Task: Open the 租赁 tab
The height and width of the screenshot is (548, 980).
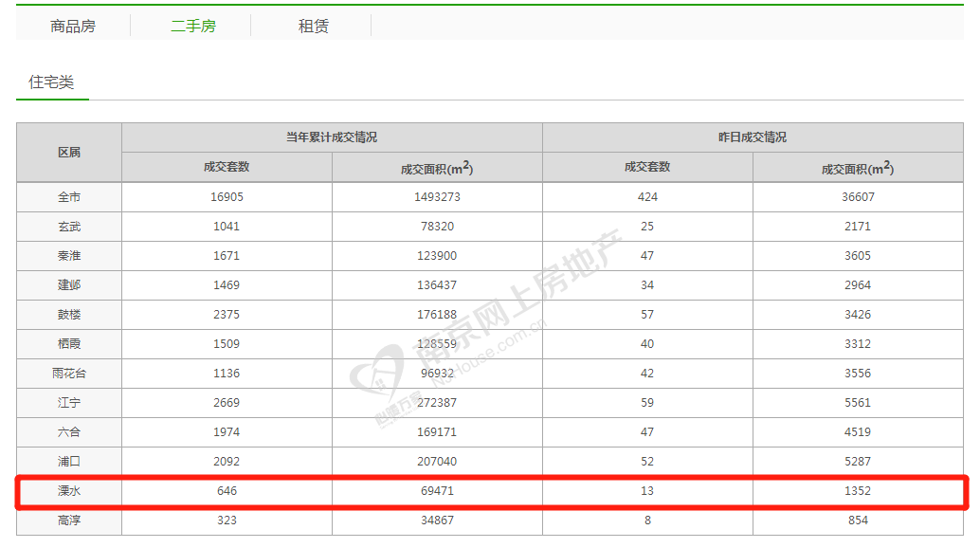Action: point(313,26)
